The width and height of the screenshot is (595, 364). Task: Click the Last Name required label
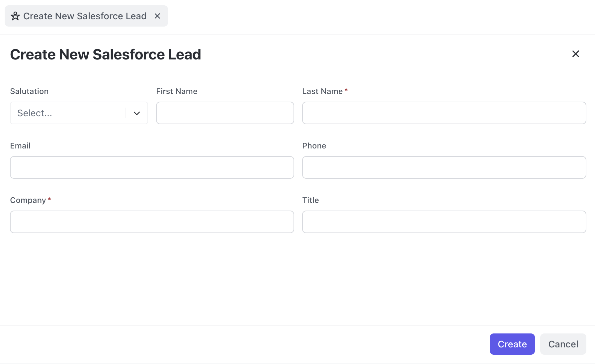click(322, 91)
